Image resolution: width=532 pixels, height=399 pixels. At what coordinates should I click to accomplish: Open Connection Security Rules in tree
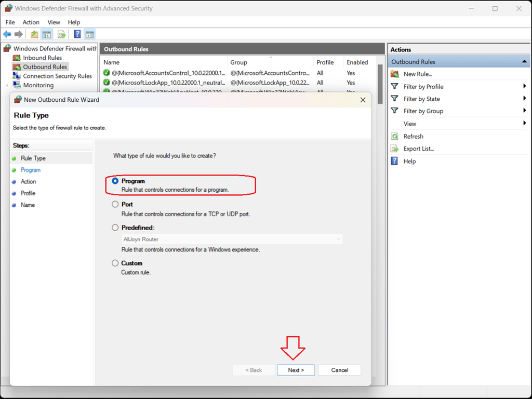57,76
